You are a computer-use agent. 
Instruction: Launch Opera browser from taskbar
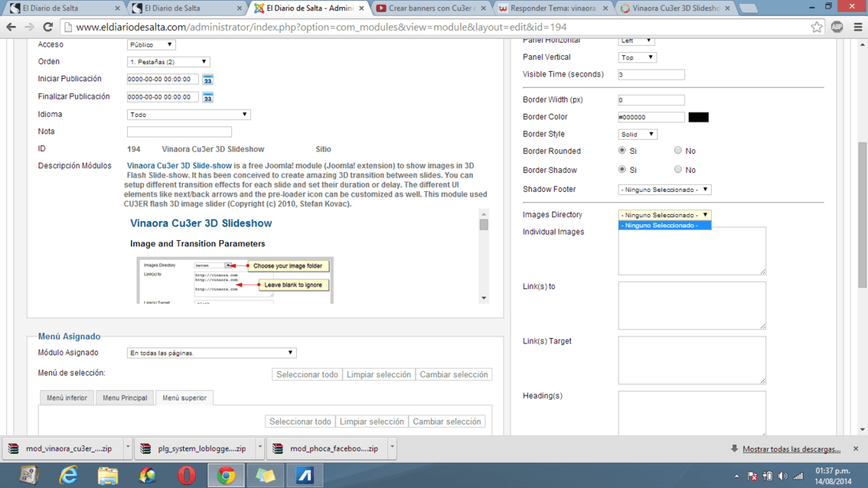186,475
